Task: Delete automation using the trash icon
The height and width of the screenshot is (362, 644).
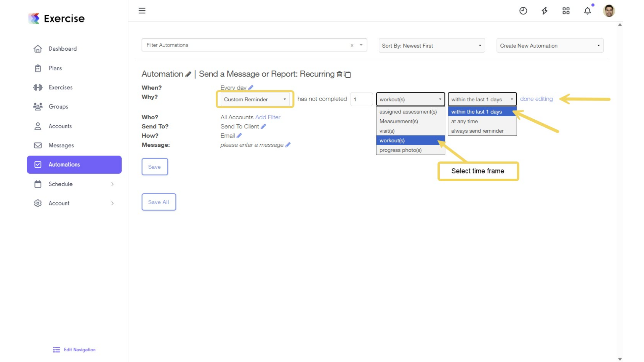Action: [339, 74]
